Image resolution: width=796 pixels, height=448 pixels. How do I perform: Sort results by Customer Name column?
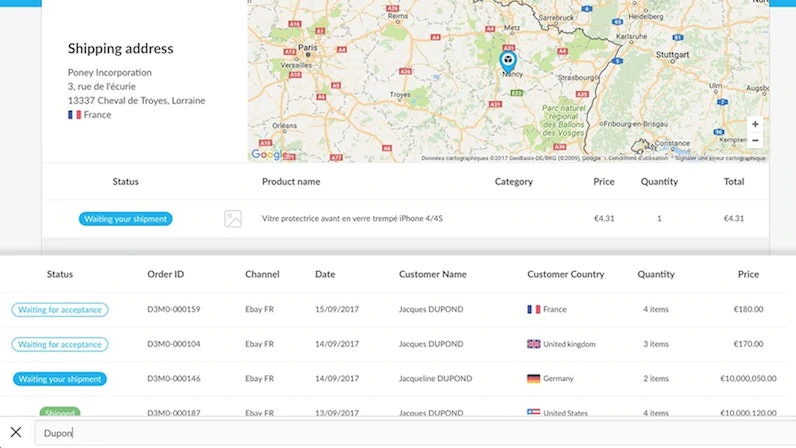432,274
